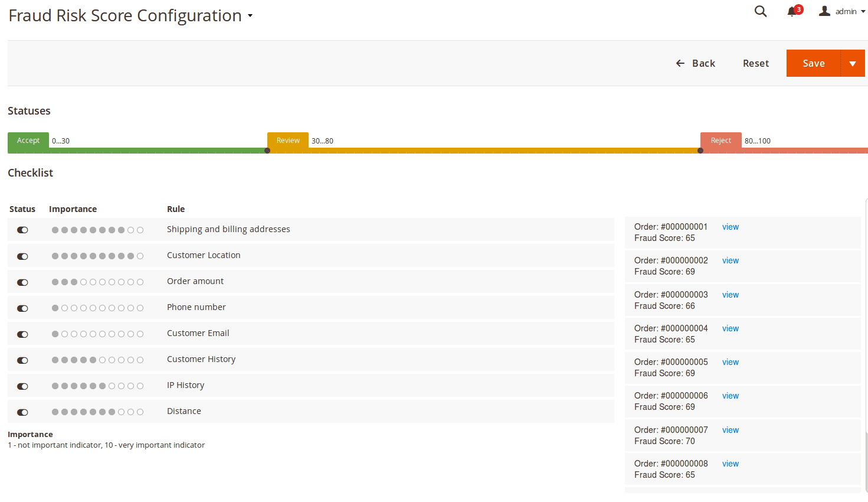Set IP History importance to ninth dot
The height and width of the screenshot is (502, 868).
130,386
